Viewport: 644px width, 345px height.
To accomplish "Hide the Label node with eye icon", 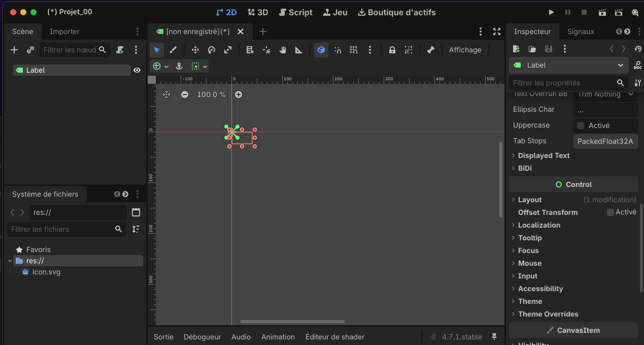I will pos(137,70).
